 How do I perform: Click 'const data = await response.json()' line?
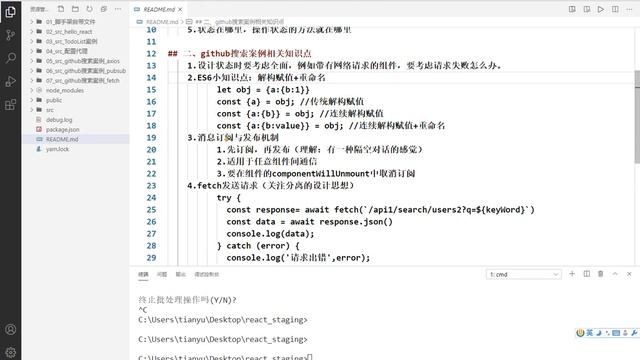pyautogui.click(x=309, y=222)
